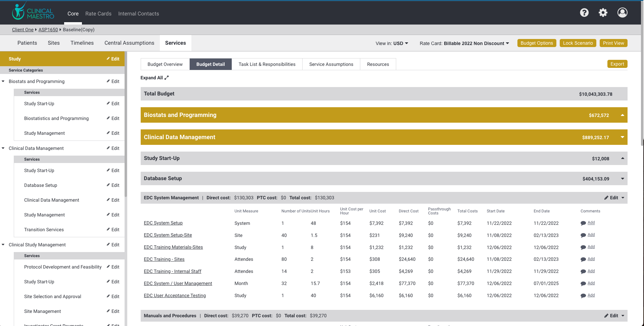This screenshot has width=644, height=326.
Task: Click pencil Edit for Database Setup in sidebar
Action: tap(113, 185)
